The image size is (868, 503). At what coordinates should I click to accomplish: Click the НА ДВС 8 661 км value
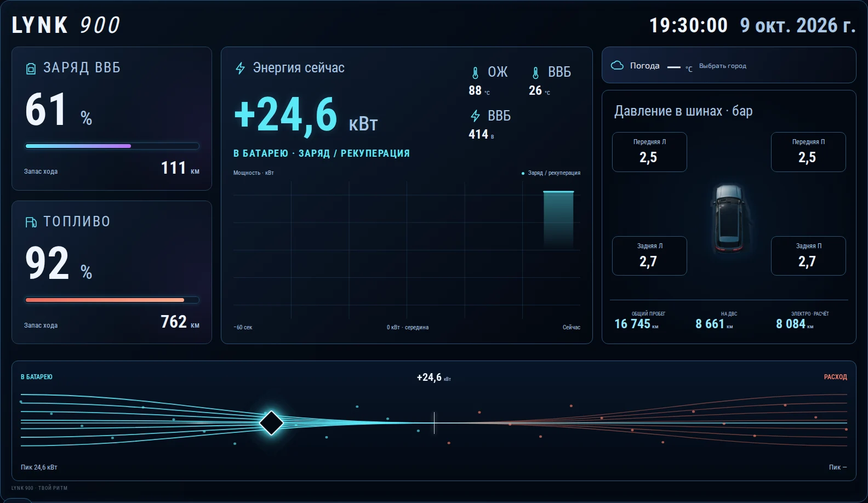714,324
